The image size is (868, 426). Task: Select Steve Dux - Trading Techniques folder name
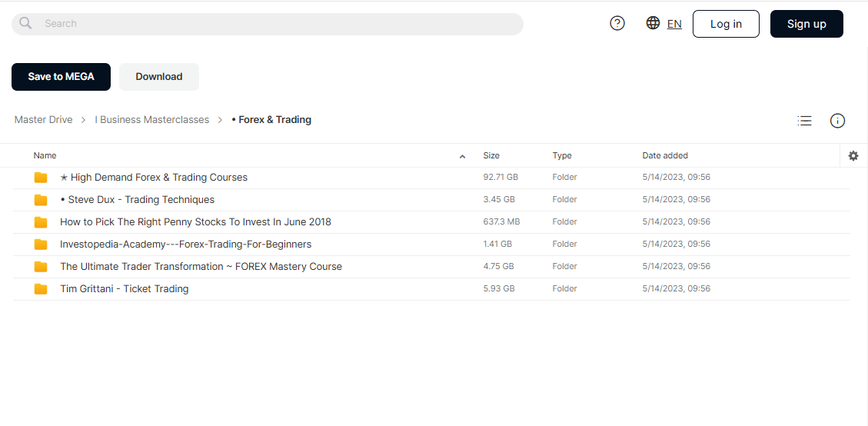(x=137, y=199)
